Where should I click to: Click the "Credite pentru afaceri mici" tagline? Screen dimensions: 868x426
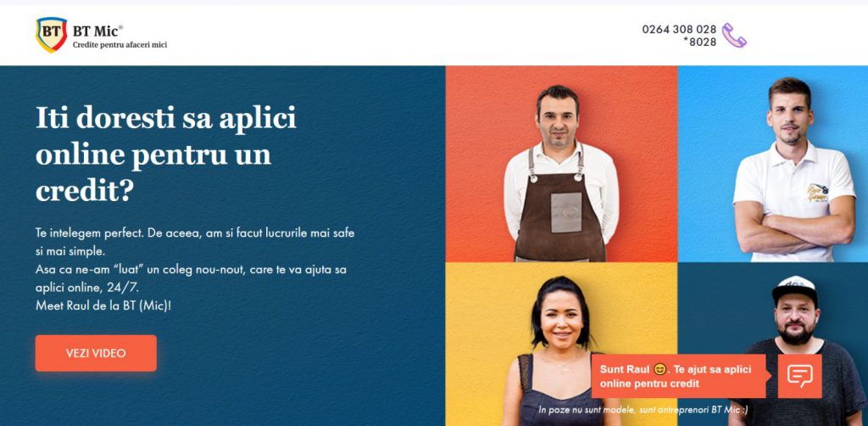(x=120, y=45)
